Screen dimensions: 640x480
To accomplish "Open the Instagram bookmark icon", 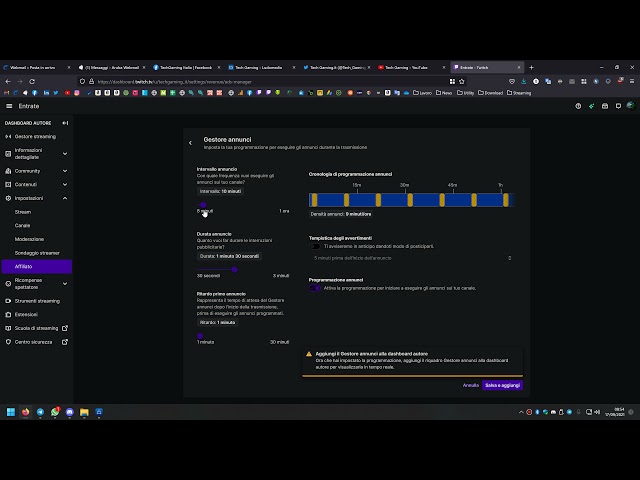I will coord(77,93).
